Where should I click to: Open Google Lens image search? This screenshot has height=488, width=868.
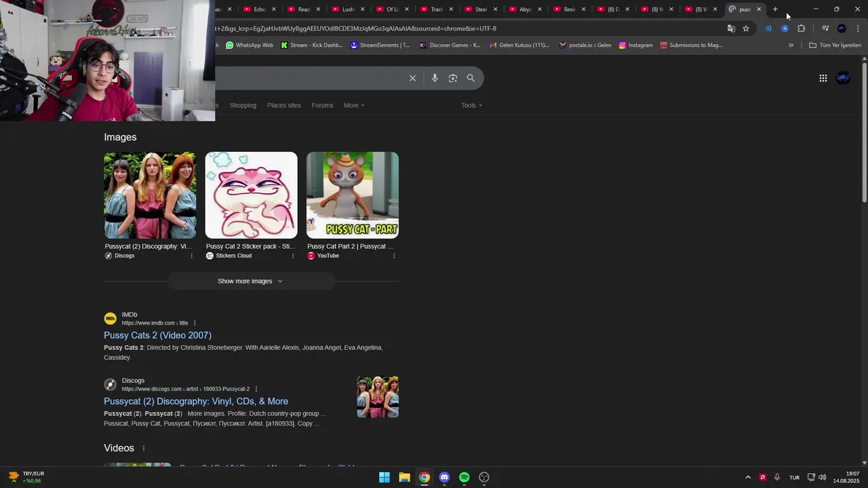(453, 78)
